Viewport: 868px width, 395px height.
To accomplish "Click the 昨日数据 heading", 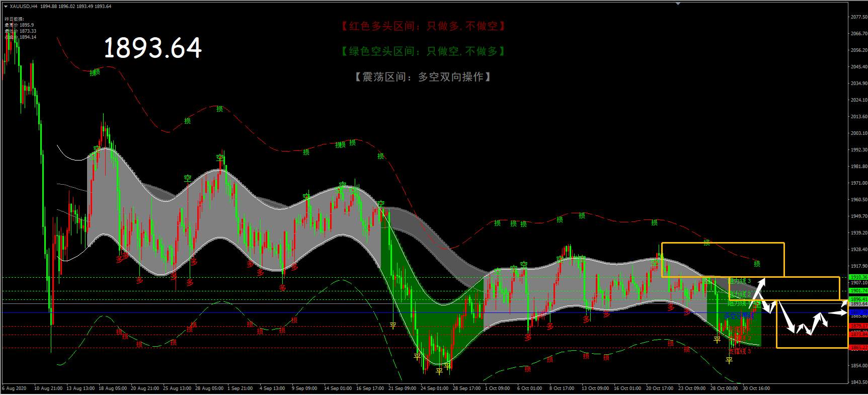I will (14, 19).
